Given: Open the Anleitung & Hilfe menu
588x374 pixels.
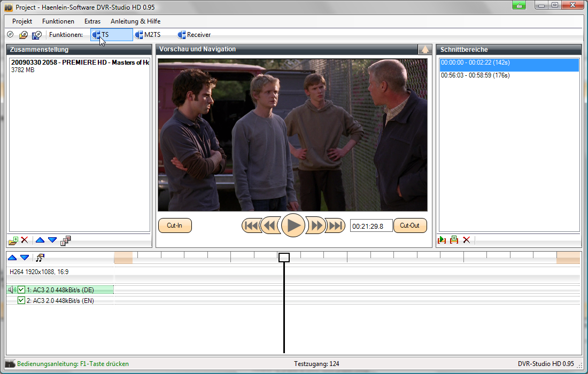Looking at the screenshot, I should click(135, 21).
